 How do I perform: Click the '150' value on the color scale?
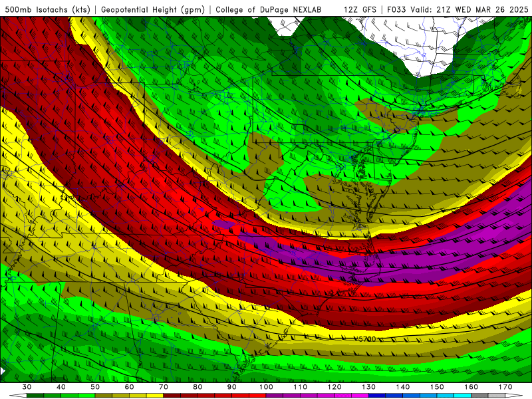(x=437, y=387)
